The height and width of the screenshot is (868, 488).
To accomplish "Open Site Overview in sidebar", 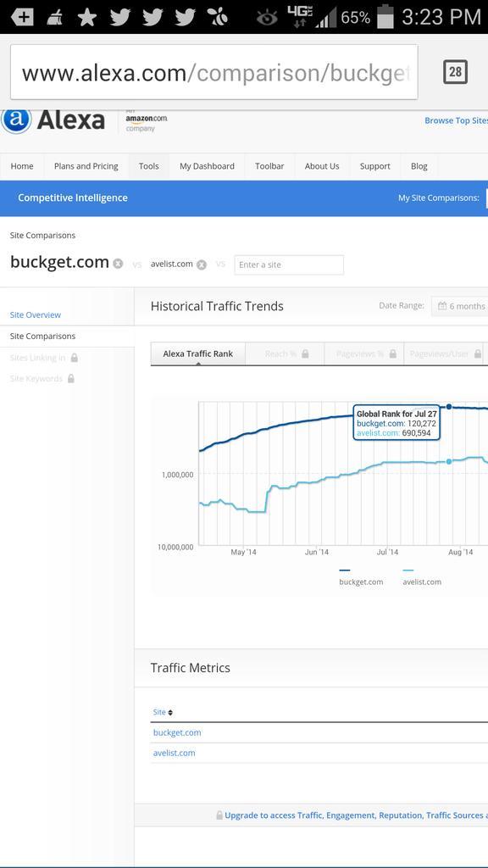I will pyautogui.click(x=36, y=315).
